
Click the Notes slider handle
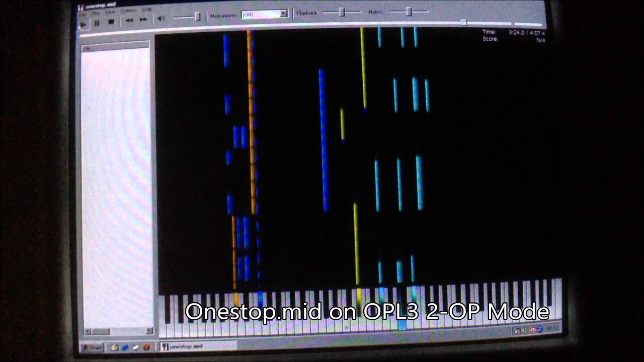(409, 11)
